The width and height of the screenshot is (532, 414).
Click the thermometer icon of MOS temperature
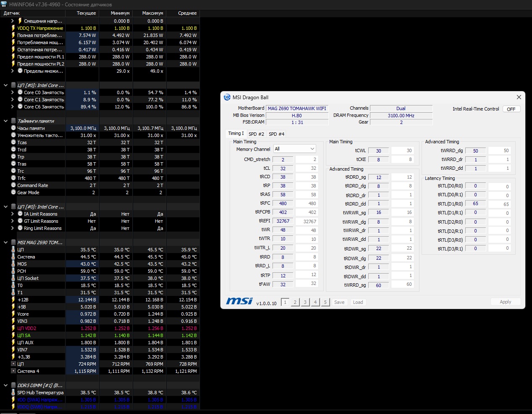pos(13,264)
